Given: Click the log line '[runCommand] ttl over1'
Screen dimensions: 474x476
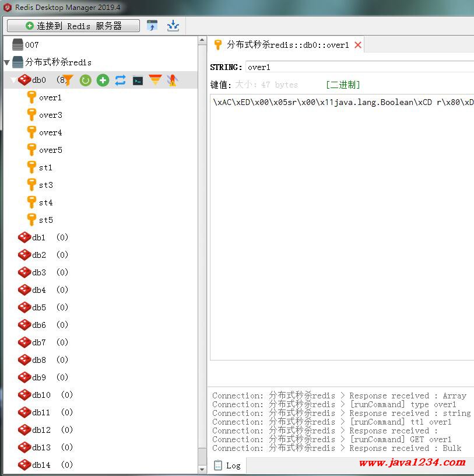Looking at the screenshot, I should click(401, 422).
